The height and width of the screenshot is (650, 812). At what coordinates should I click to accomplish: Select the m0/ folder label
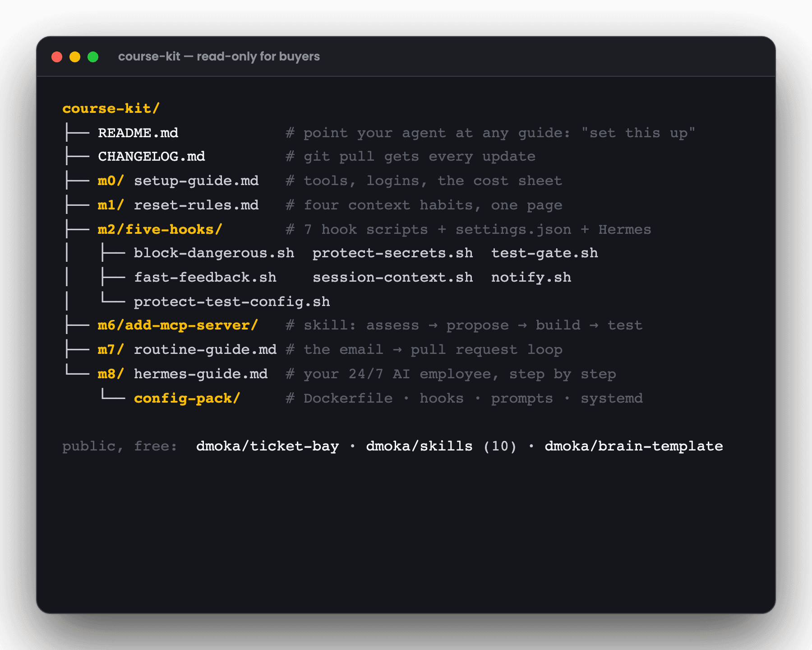(111, 181)
